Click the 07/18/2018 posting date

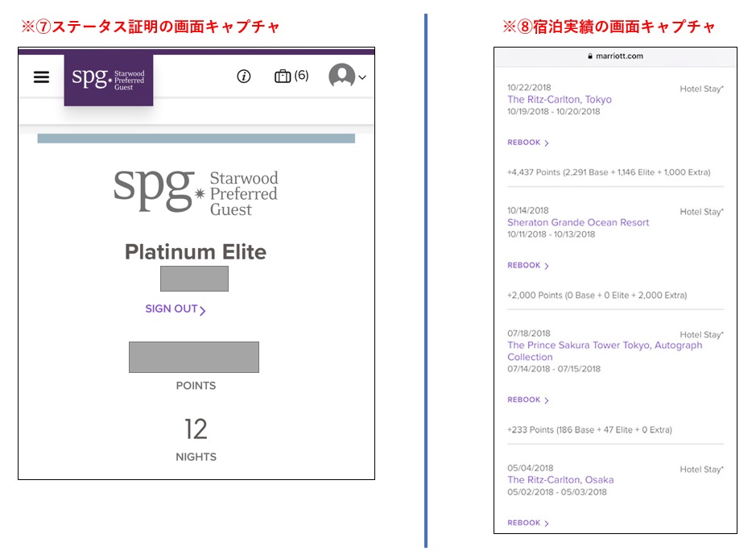(528, 333)
